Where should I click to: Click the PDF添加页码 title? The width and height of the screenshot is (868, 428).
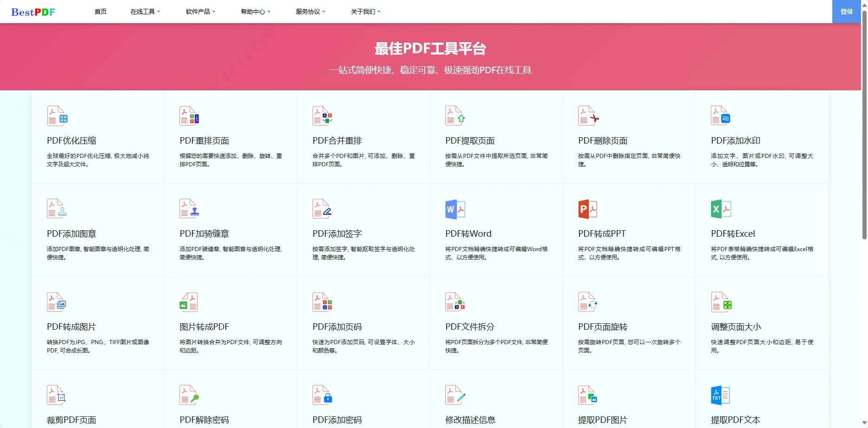[x=337, y=327]
